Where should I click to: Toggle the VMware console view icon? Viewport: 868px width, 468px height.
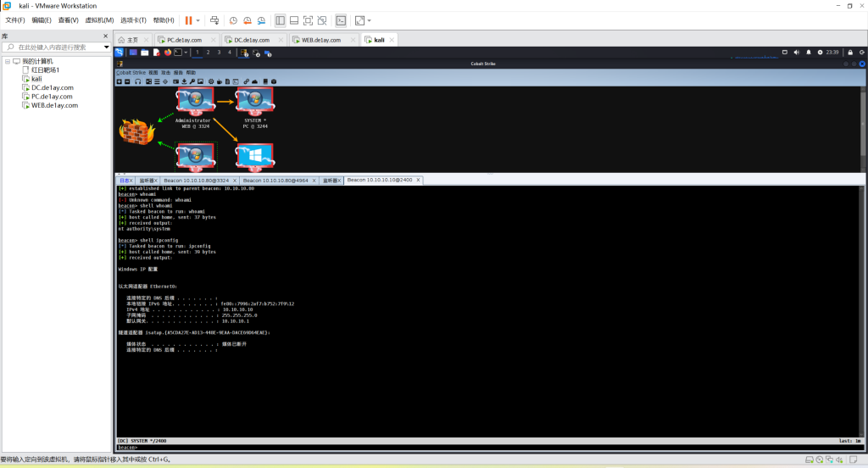(x=341, y=20)
